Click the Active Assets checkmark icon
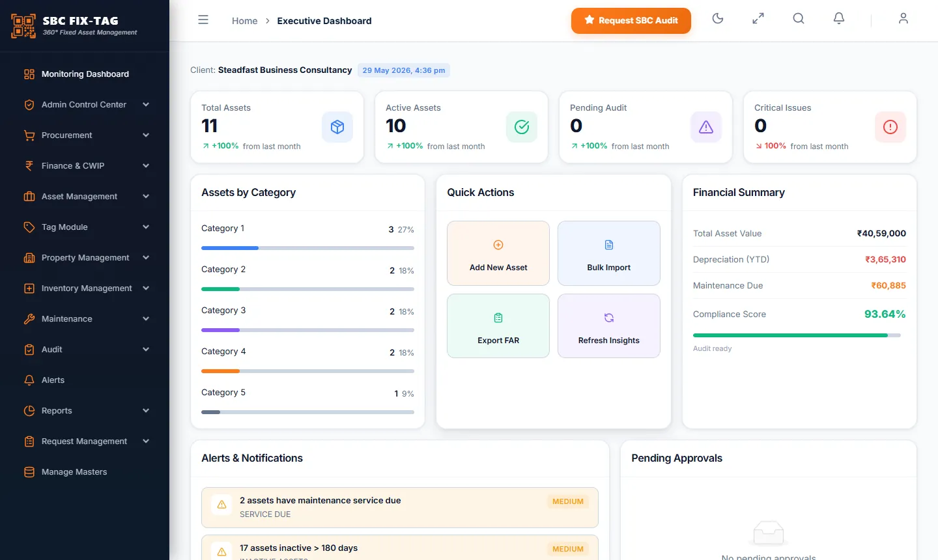Image resolution: width=938 pixels, height=560 pixels. [522, 127]
